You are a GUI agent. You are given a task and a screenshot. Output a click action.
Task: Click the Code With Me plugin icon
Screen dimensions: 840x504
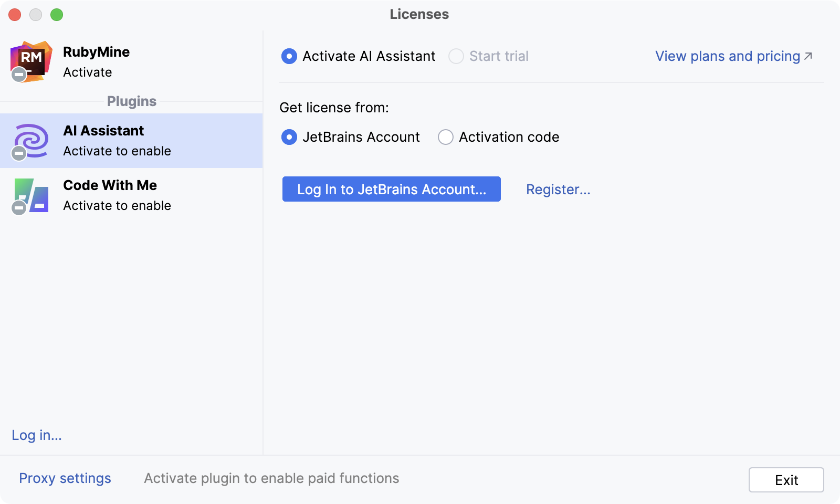point(31,194)
